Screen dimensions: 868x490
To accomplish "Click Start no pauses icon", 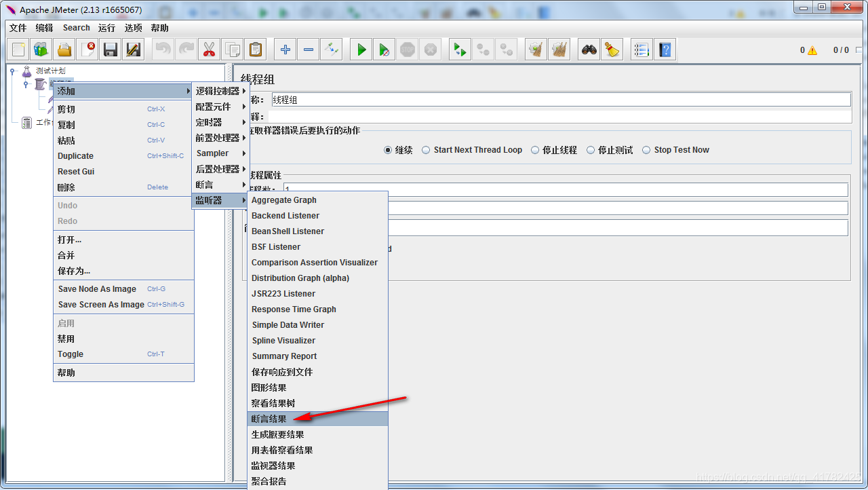I will [384, 50].
